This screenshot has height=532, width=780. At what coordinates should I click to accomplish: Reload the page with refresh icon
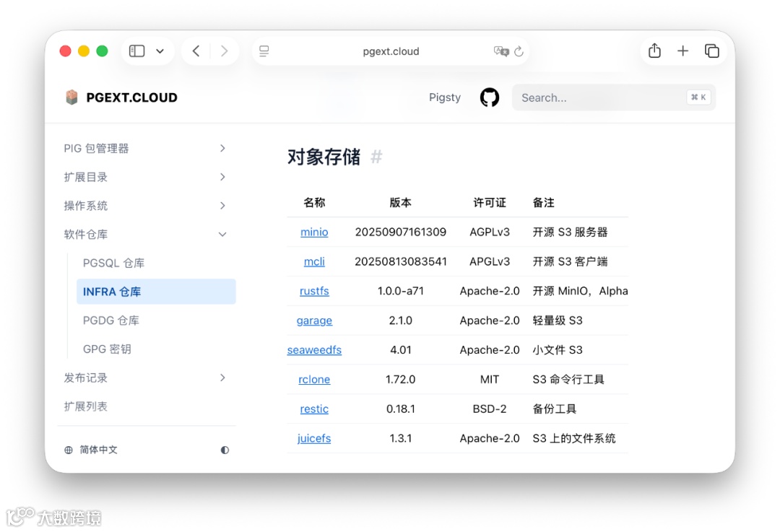point(519,51)
